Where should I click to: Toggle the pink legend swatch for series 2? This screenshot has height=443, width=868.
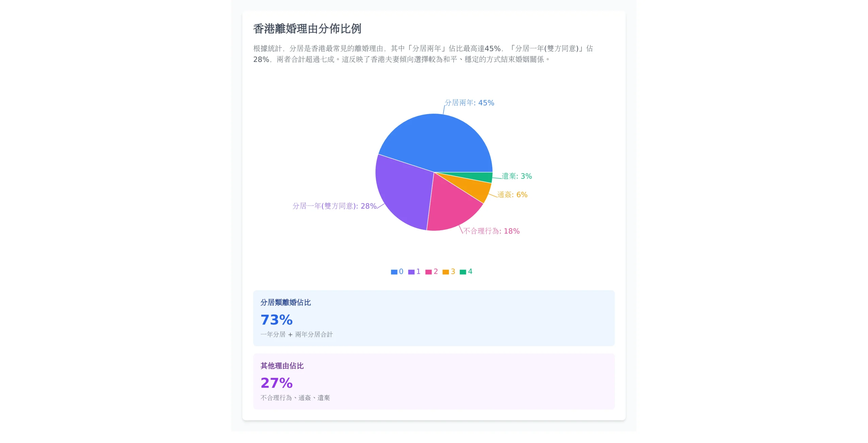tap(429, 272)
